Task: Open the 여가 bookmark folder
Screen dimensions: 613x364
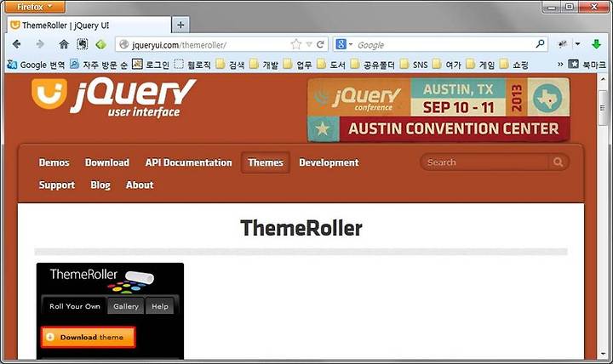Action: pyautogui.click(x=447, y=65)
